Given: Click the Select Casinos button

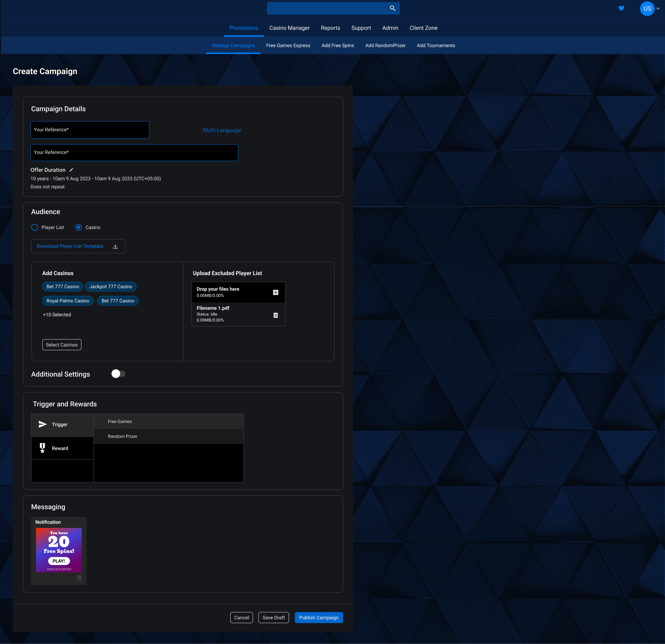Looking at the screenshot, I should tap(62, 345).
